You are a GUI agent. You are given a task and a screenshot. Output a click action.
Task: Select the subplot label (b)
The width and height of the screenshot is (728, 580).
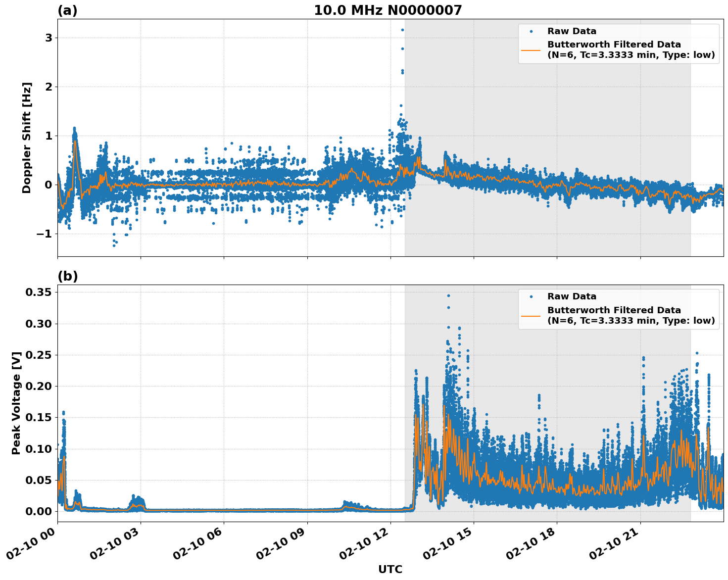click(x=68, y=276)
